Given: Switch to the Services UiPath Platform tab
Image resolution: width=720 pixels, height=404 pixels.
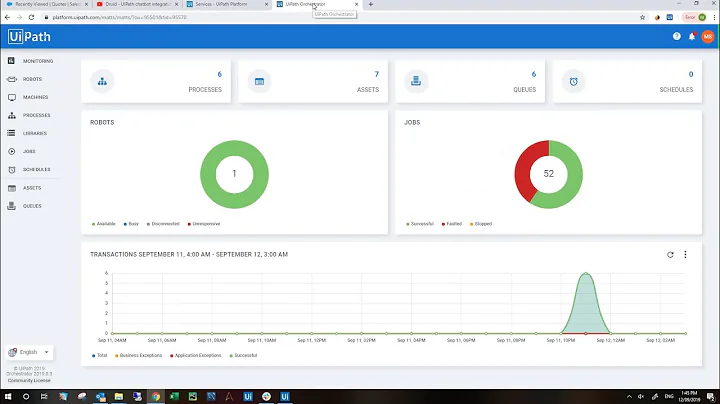Looking at the screenshot, I should pos(225,4).
